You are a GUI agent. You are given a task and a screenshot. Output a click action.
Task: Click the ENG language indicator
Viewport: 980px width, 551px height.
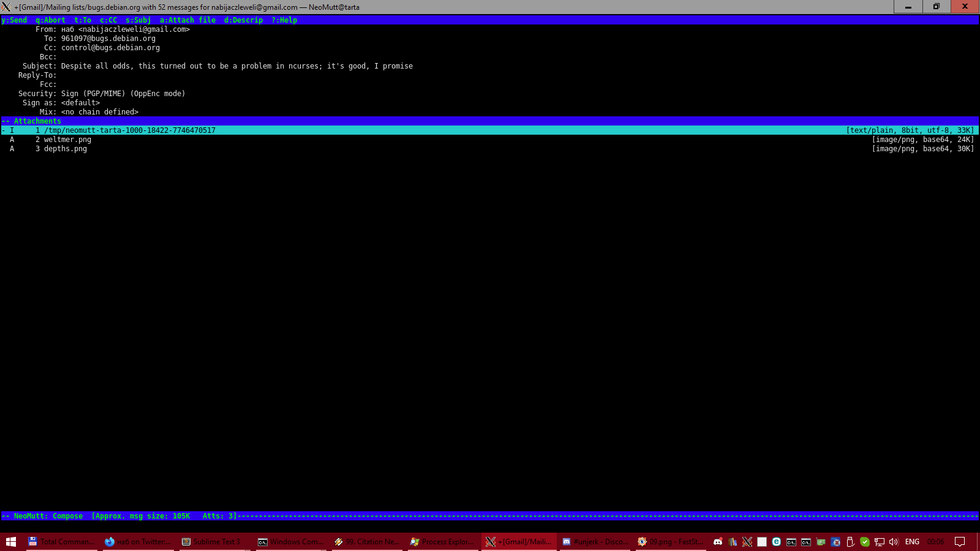(x=912, y=542)
